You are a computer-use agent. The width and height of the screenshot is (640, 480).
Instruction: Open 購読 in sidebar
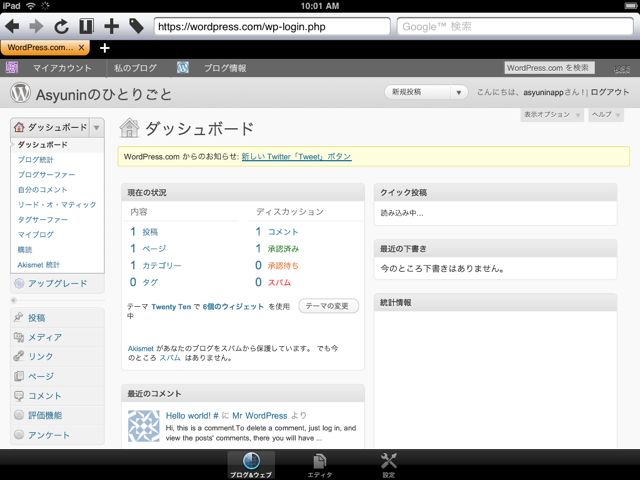tap(24, 250)
